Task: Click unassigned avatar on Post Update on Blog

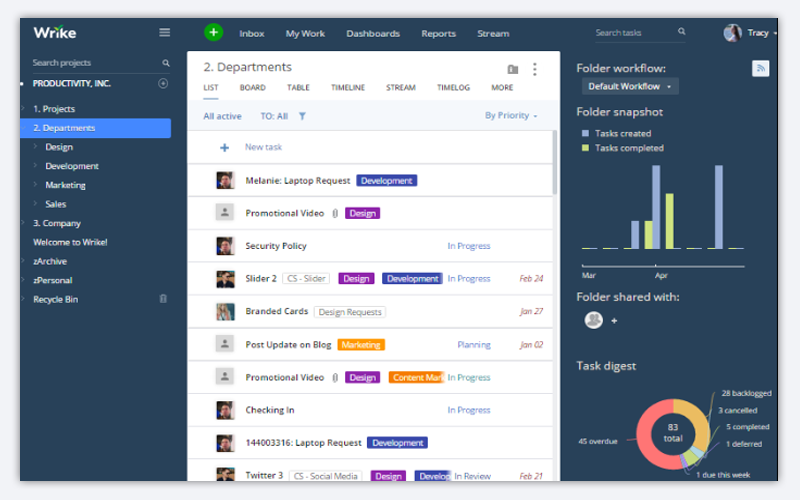Action: [x=224, y=344]
